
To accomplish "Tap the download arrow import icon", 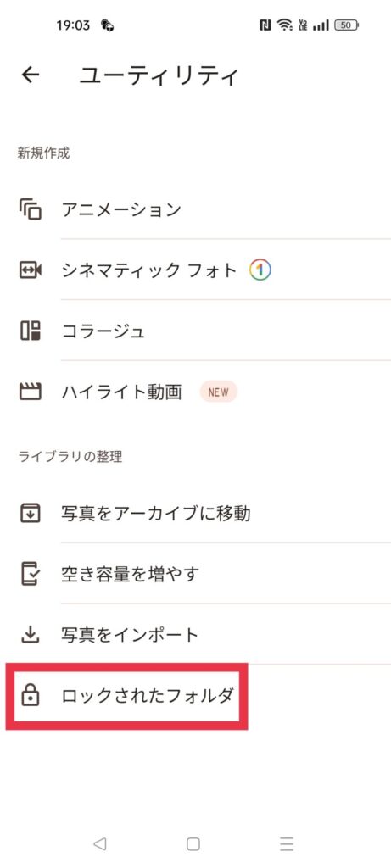I will click(31, 635).
